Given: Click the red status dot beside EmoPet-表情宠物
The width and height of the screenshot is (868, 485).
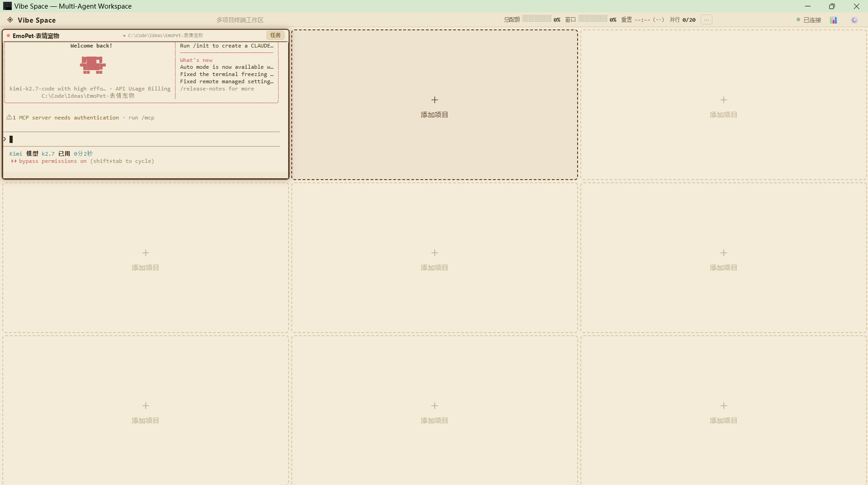Looking at the screenshot, I should [x=8, y=36].
